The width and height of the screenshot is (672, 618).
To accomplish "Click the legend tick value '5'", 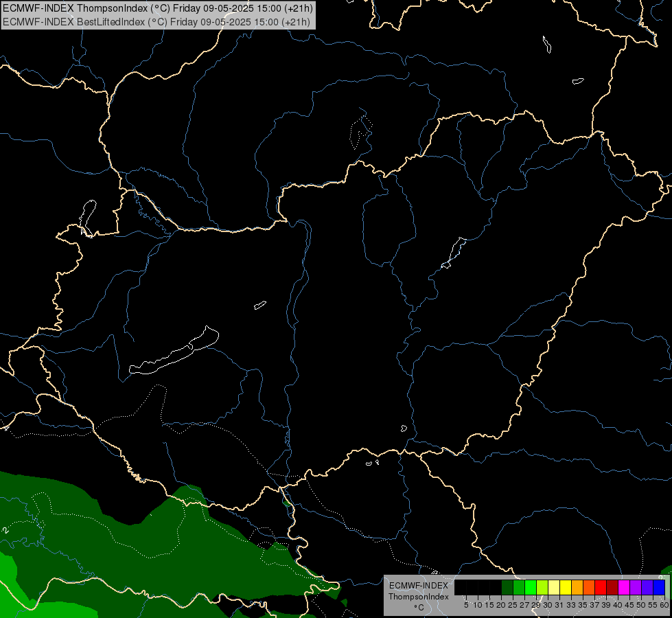I will pos(466,605).
